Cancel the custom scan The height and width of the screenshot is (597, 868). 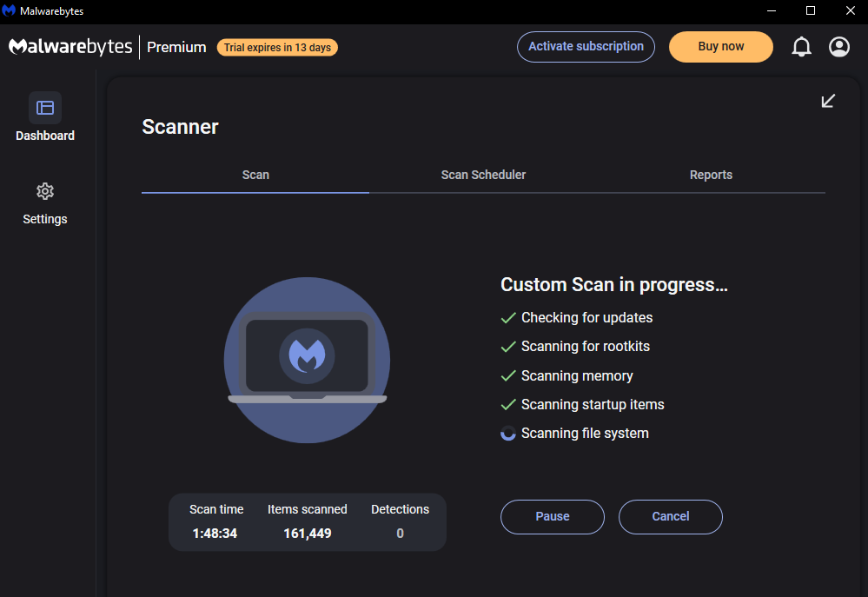671,517
